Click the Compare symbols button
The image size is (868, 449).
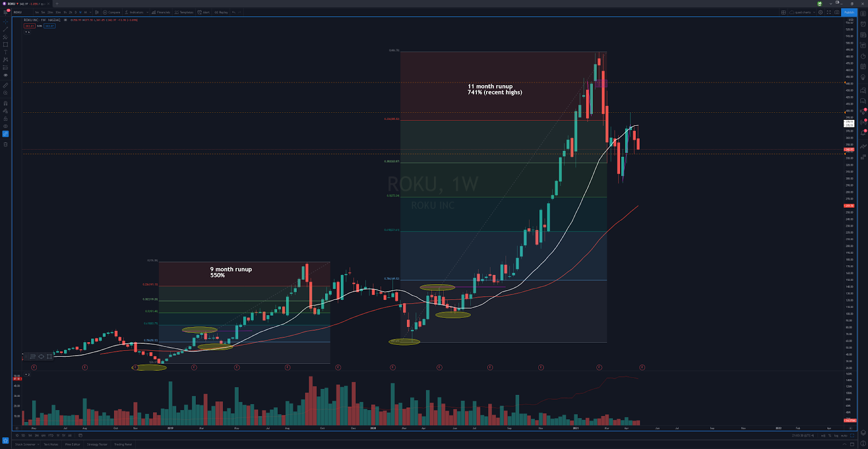coord(111,12)
